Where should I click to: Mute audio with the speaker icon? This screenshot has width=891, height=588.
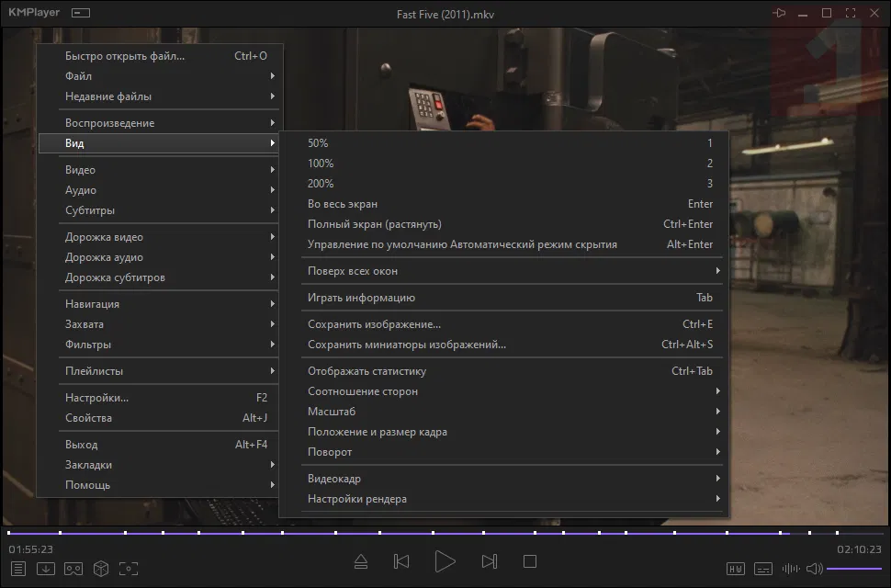click(814, 569)
